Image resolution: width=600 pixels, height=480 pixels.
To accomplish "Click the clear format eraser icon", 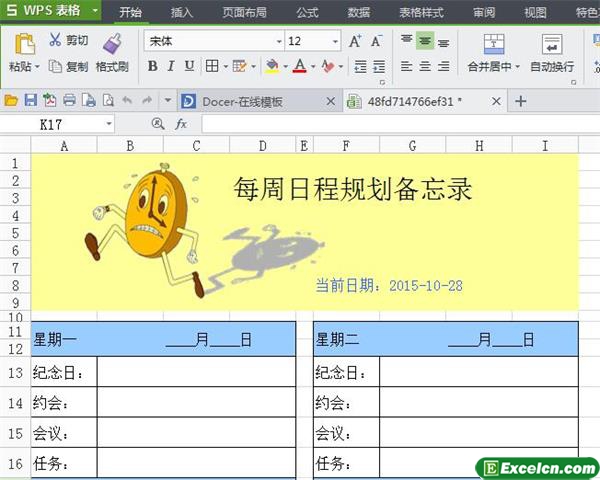I will (x=328, y=66).
